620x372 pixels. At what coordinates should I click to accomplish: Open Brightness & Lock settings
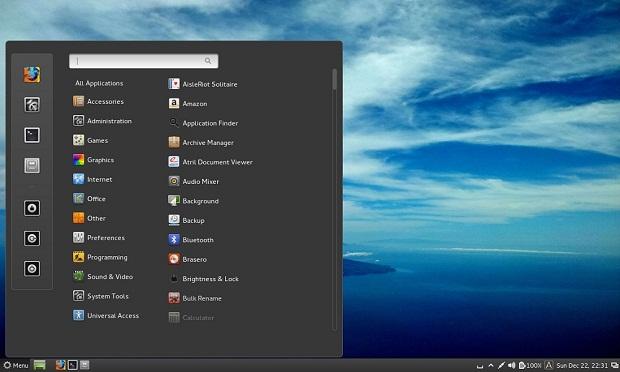point(204,279)
